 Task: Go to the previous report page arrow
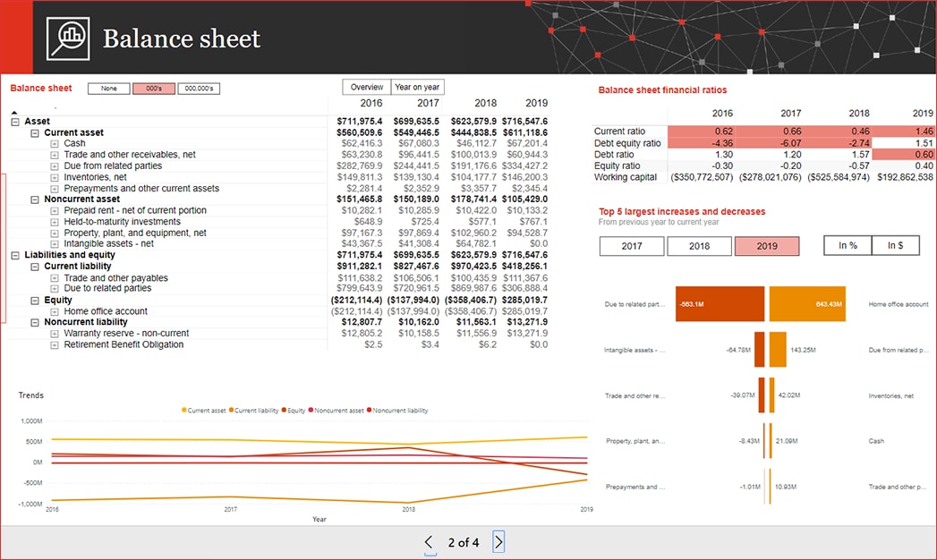(429, 541)
